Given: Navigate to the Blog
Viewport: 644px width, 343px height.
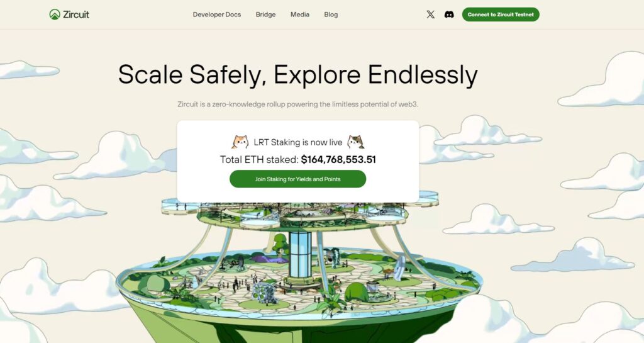Looking at the screenshot, I should (331, 14).
